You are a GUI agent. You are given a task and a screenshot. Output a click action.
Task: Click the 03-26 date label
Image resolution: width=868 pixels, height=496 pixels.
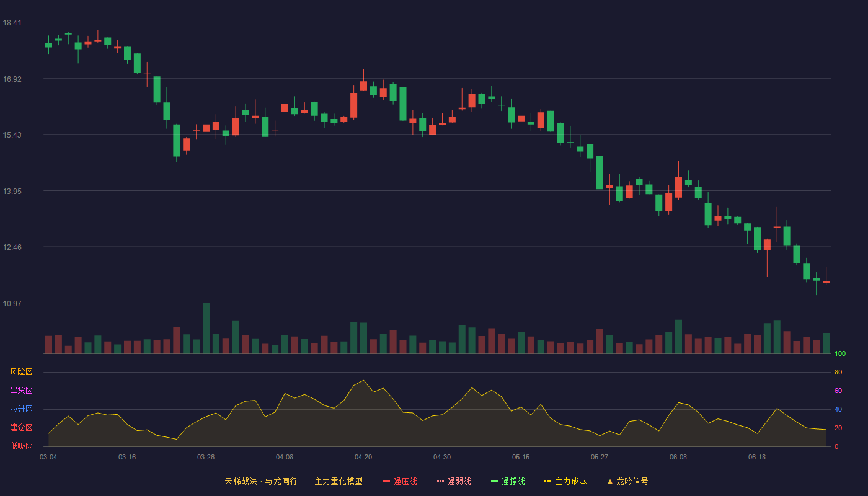click(206, 457)
